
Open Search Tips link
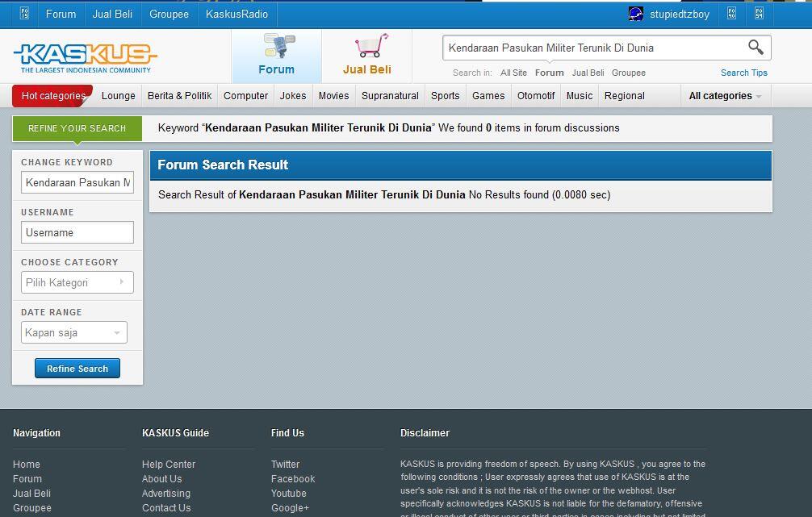click(743, 73)
